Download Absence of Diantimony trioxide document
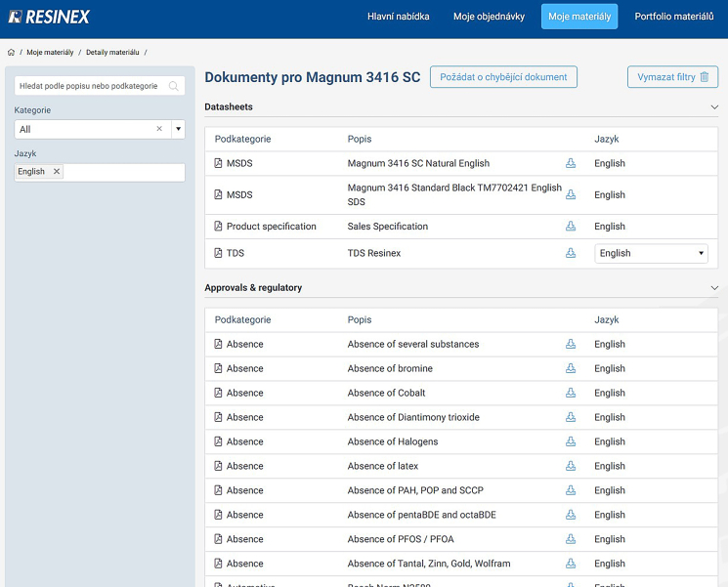 [x=571, y=417]
